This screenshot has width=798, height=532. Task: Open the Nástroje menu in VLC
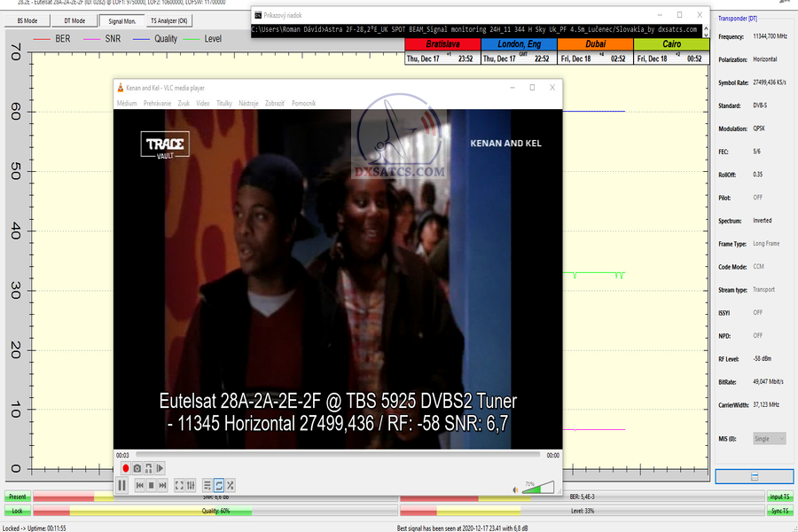[x=248, y=104]
